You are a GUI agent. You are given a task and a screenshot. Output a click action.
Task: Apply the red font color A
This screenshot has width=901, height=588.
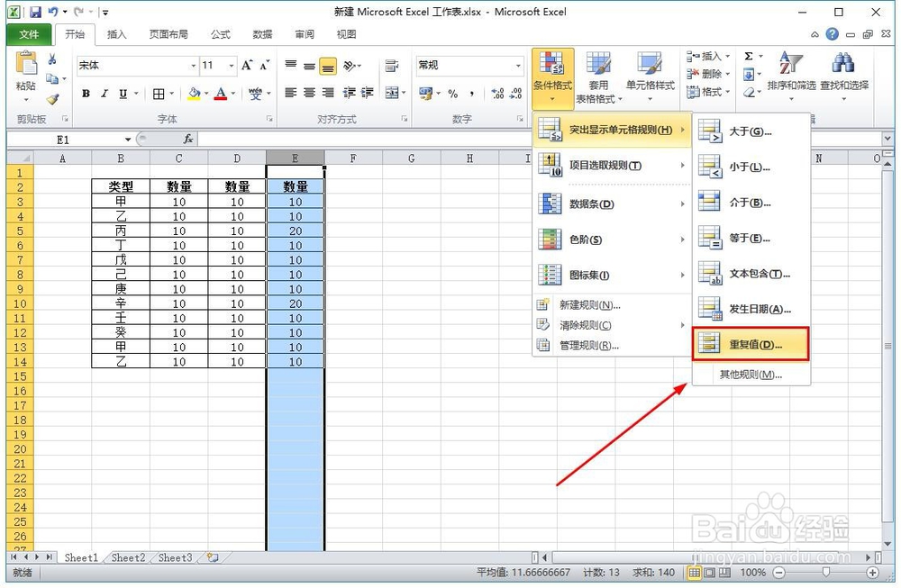(x=221, y=94)
